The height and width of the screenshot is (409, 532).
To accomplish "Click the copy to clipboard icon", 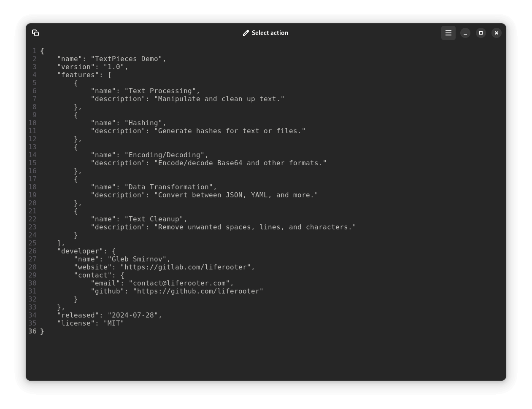I will click(x=35, y=33).
